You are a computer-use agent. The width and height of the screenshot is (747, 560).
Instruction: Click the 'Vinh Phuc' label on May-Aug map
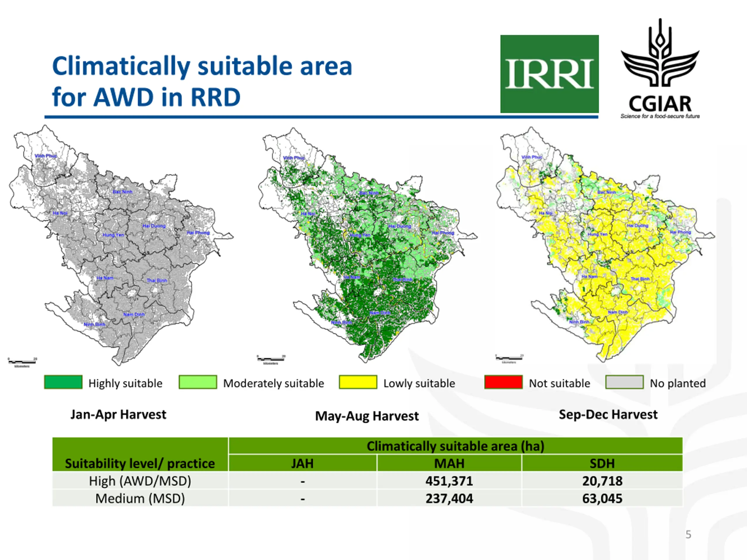(x=294, y=158)
